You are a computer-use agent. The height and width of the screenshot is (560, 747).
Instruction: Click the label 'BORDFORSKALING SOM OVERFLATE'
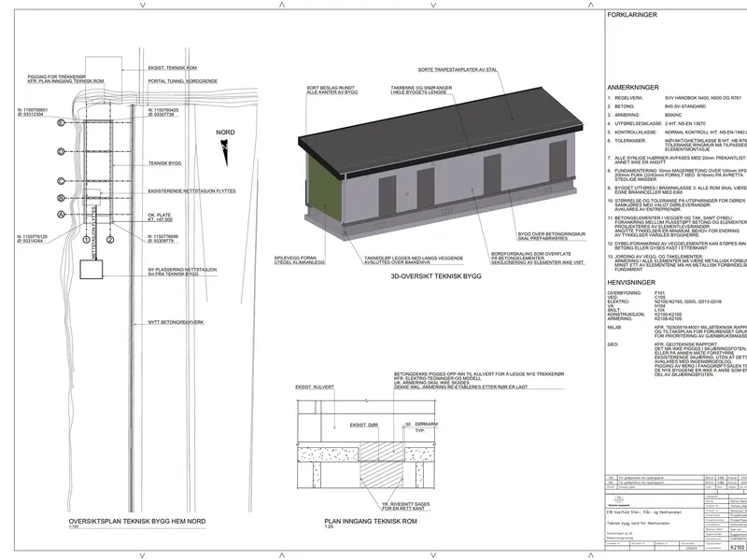tap(531, 254)
